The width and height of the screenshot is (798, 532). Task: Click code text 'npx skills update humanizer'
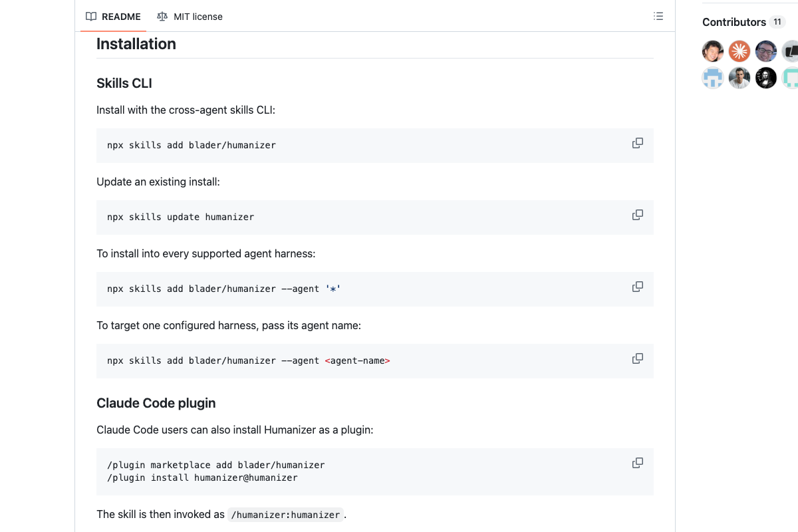pos(180,217)
